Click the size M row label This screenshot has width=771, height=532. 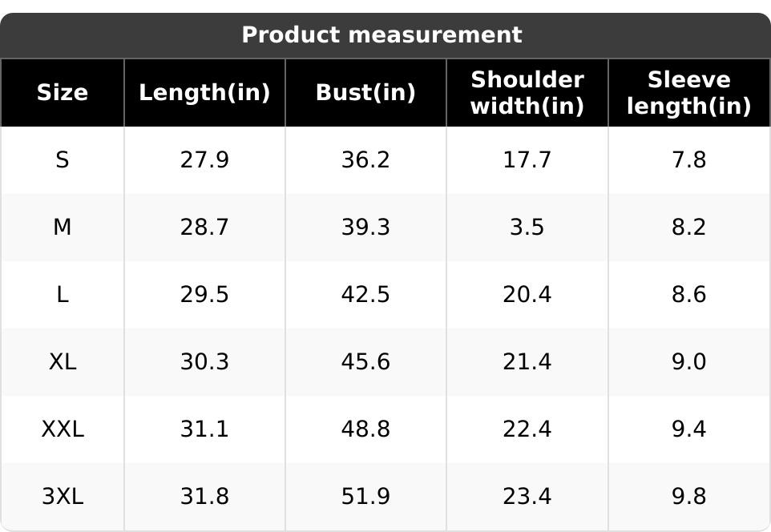point(63,228)
